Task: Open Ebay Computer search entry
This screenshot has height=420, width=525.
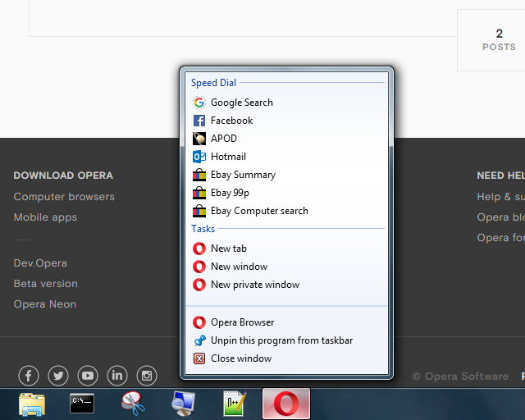Action: [x=286, y=211]
